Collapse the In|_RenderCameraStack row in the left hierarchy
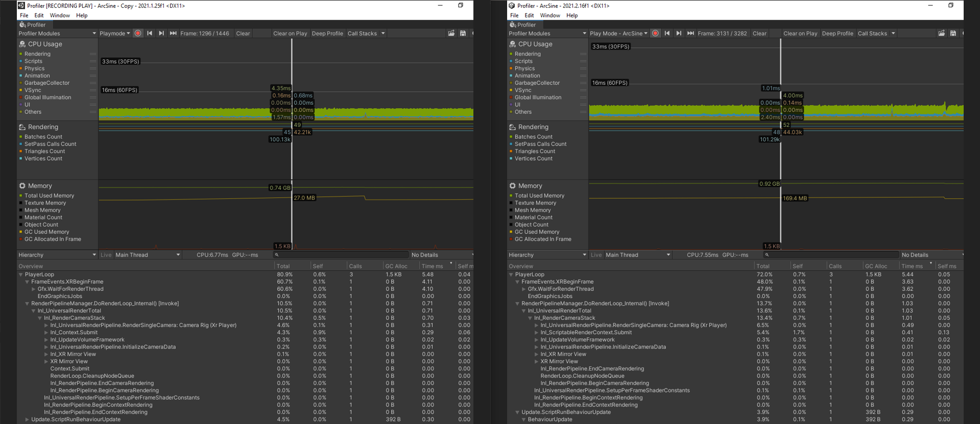 click(x=40, y=318)
